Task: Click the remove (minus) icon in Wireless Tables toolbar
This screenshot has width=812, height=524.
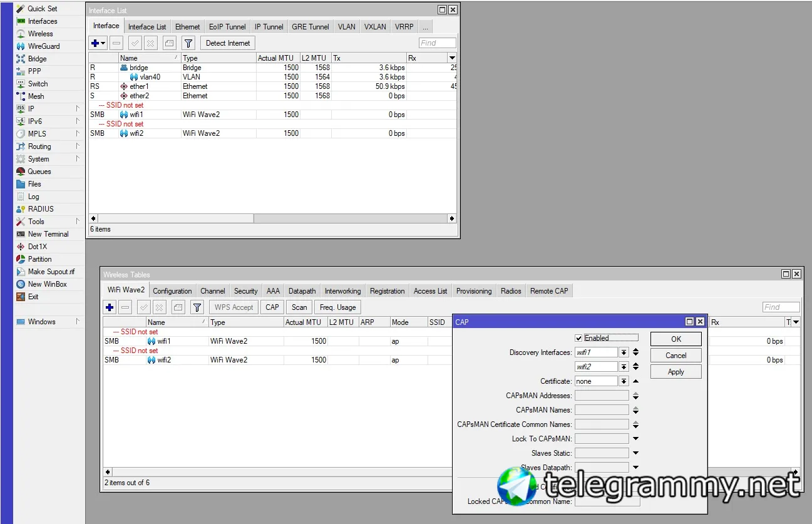Action: tap(125, 307)
